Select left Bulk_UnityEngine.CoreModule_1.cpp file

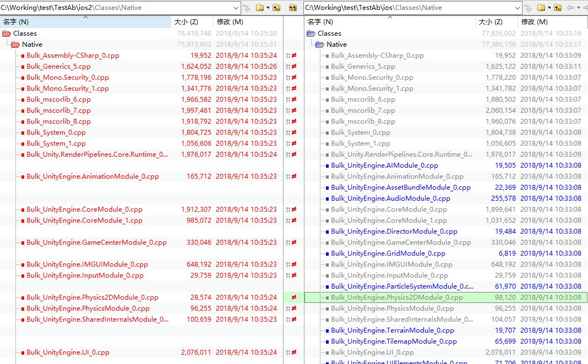(84, 220)
